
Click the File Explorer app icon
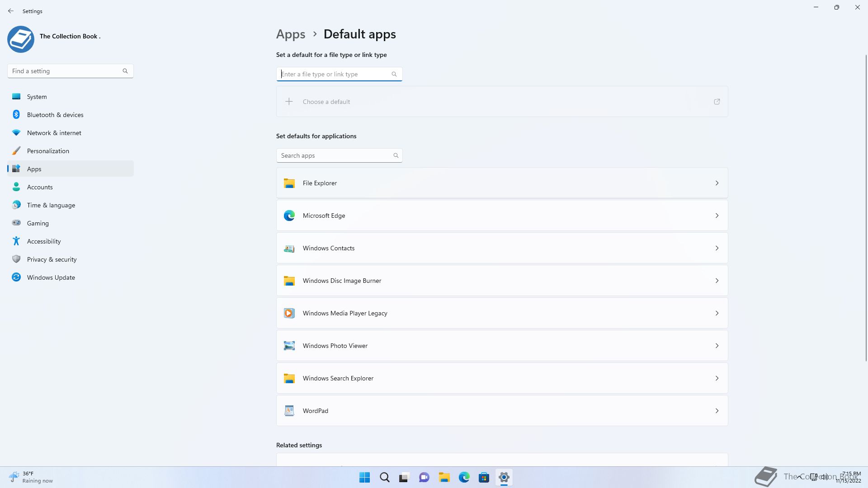click(x=289, y=183)
